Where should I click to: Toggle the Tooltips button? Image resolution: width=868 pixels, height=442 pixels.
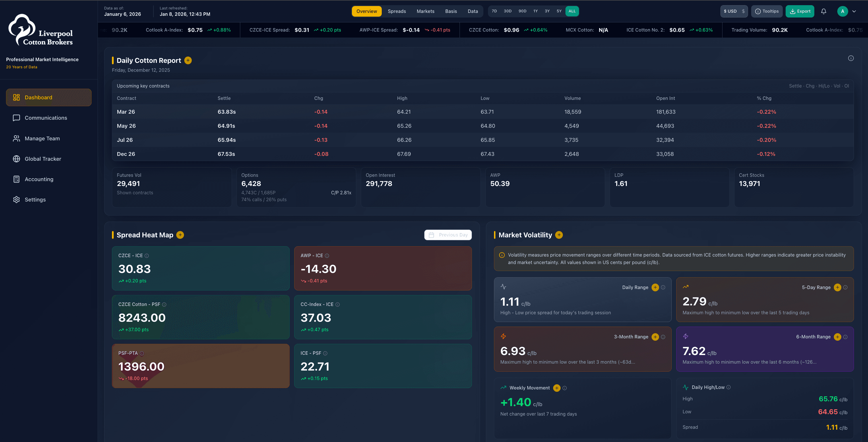point(767,11)
